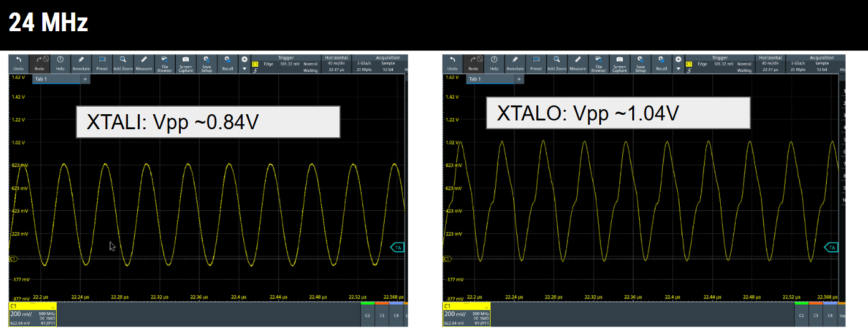Click the XTALI Vpp ~0.84V annotation box
Image resolution: width=868 pixels, height=332 pixels.
[208, 122]
